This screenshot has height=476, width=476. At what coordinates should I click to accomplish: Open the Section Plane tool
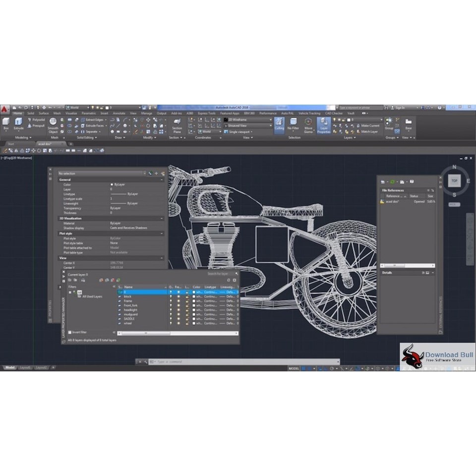pyautogui.click(x=177, y=124)
